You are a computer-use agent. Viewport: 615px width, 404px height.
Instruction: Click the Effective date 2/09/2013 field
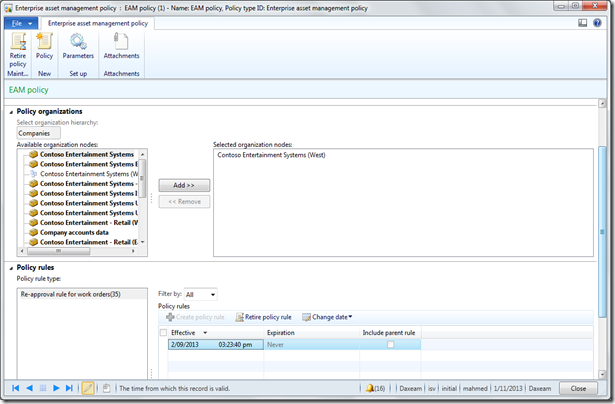click(216, 344)
